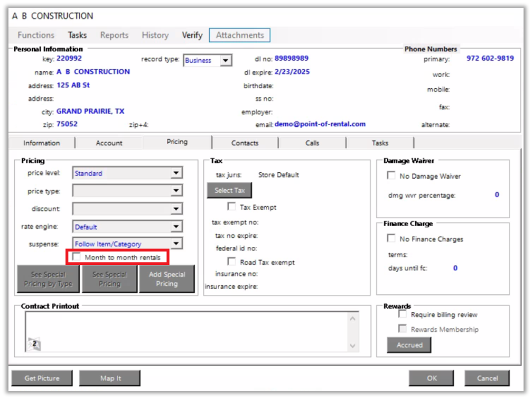Open the Contacts tab
This screenshot has height=399, width=532.
(245, 143)
